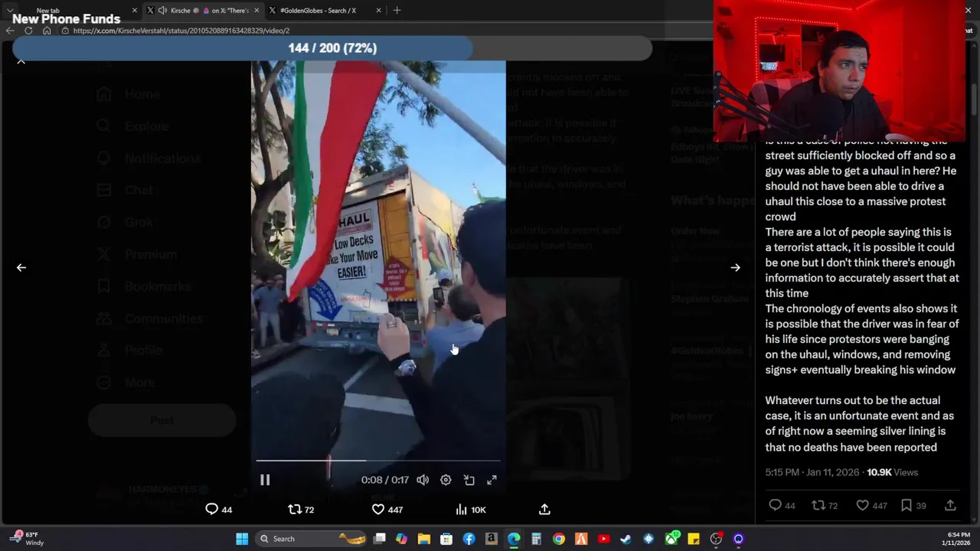
Task: Expand the tab search chevron dropdown
Action: click(x=9, y=10)
